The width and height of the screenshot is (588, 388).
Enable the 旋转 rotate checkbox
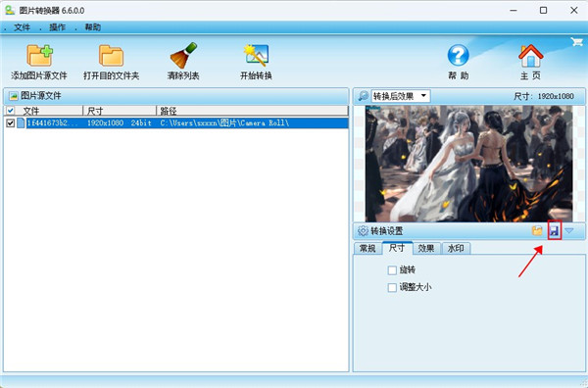[x=392, y=270]
